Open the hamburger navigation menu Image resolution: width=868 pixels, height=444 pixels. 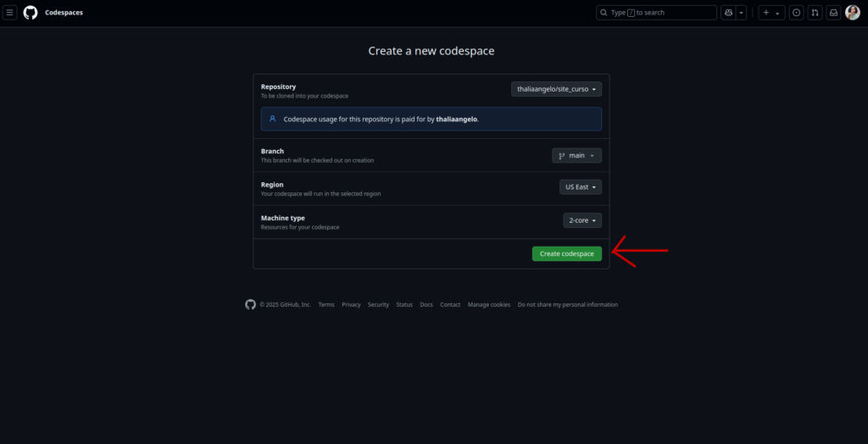pos(9,13)
